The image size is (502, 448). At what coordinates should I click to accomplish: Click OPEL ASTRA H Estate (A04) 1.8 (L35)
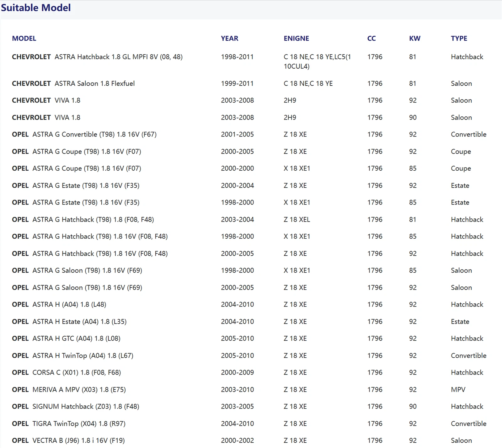point(69,322)
